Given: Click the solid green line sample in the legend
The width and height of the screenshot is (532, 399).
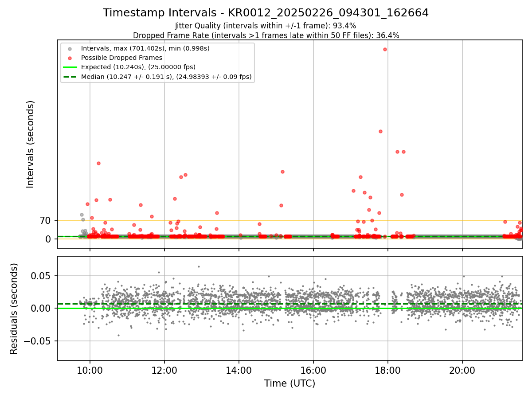Looking at the screenshot, I should [x=70, y=67].
